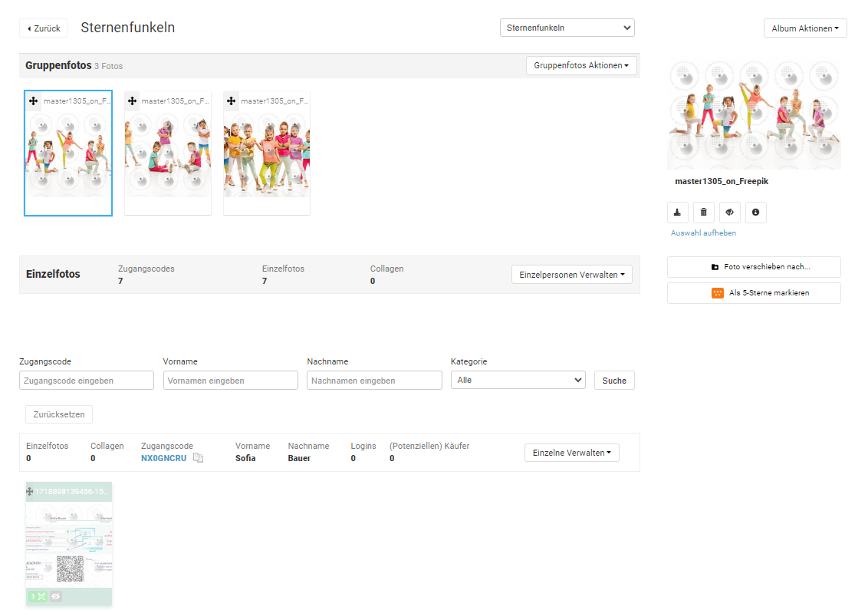Click the last name 'Bauer'
868x610 pixels.
coord(299,458)
